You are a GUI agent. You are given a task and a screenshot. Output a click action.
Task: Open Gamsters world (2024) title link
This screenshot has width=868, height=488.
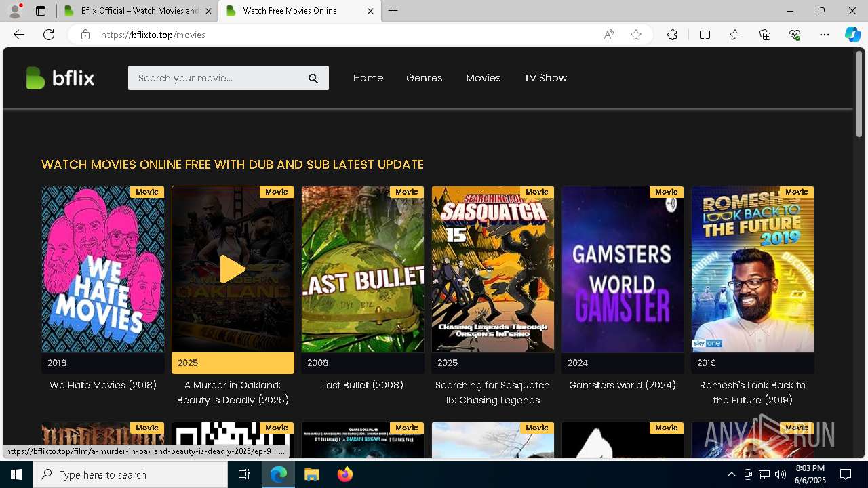tap(623, 385)
